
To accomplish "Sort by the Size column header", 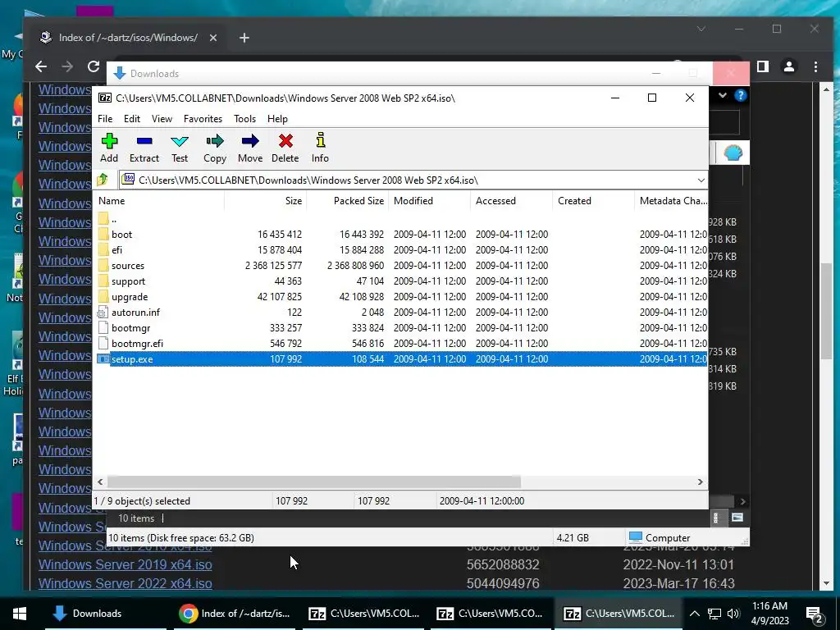I will pos(266,201).
